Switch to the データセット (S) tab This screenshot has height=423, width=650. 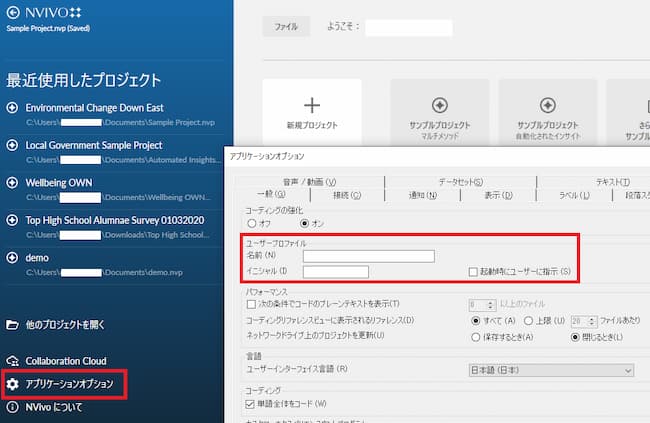tap(461, 182)
